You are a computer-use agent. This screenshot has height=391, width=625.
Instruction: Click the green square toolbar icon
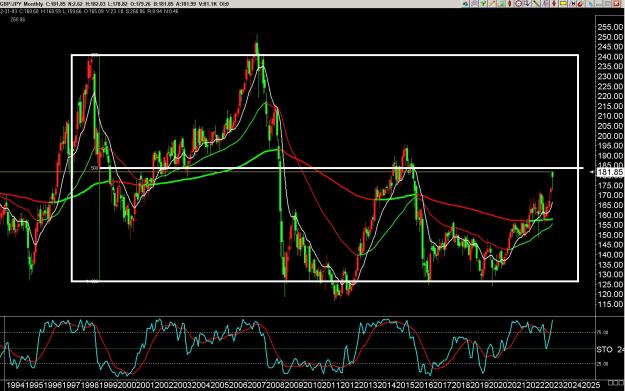(502, 4)
